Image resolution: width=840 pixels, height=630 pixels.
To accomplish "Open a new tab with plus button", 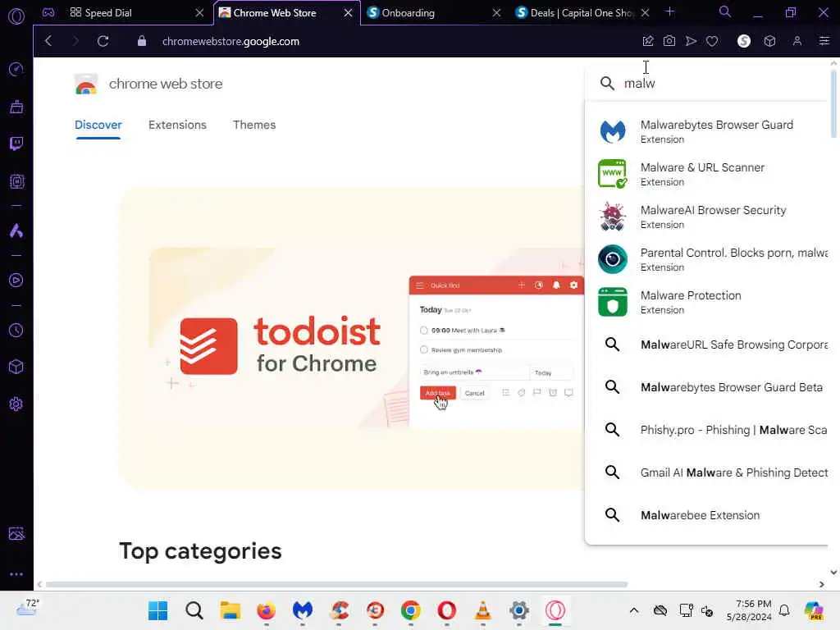I will click(669, 11).
